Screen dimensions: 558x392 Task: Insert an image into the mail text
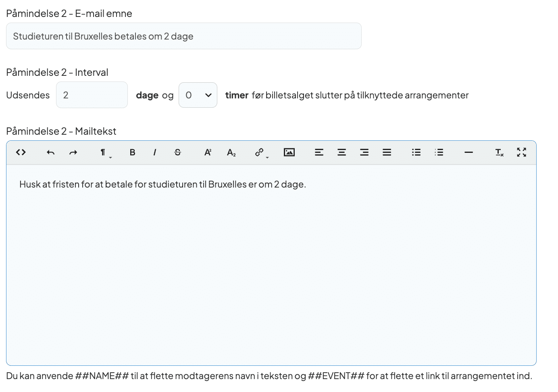tap(289, 152)
